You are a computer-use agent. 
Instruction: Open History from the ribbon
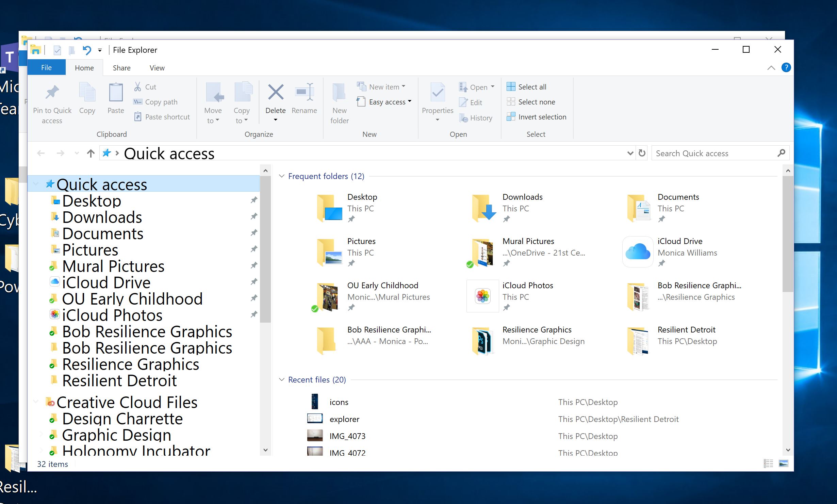[476, 118]
